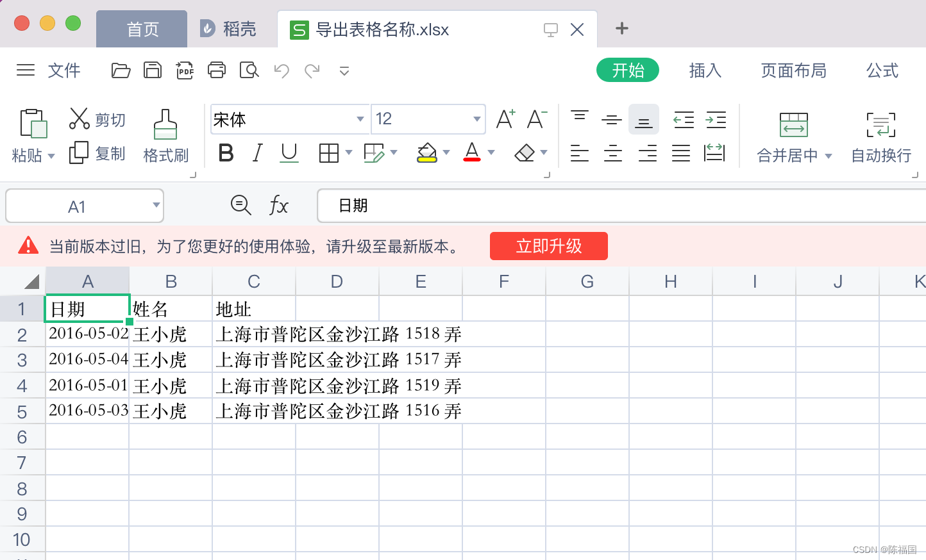Switch to the 公式 ribbon tab

click(x=882, y=70)
